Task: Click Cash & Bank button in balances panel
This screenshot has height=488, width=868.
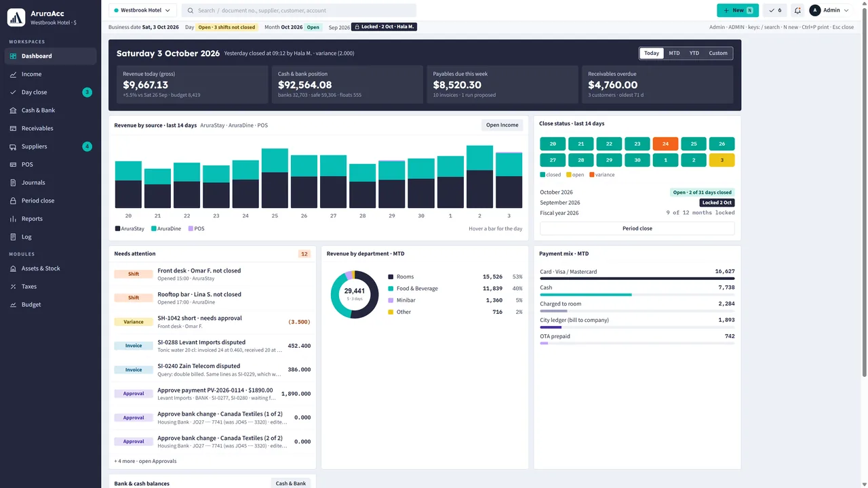Action: point(291,483)
